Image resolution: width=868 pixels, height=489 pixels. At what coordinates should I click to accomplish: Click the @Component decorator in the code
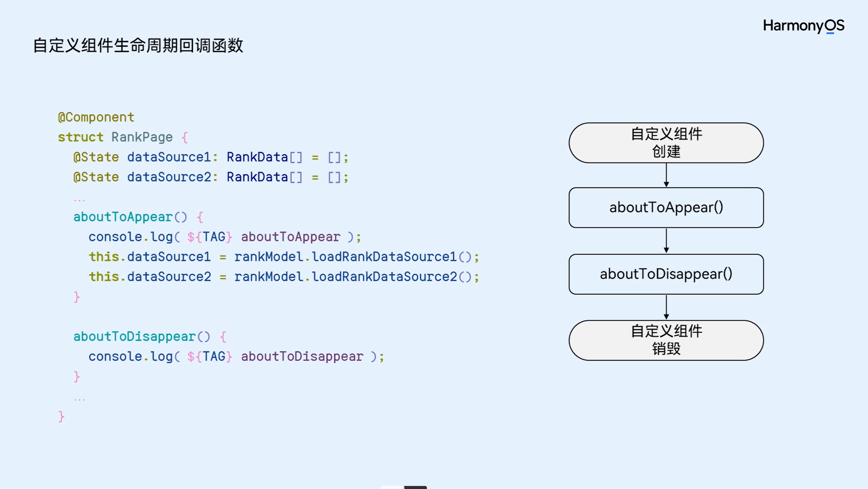(96, 117)
